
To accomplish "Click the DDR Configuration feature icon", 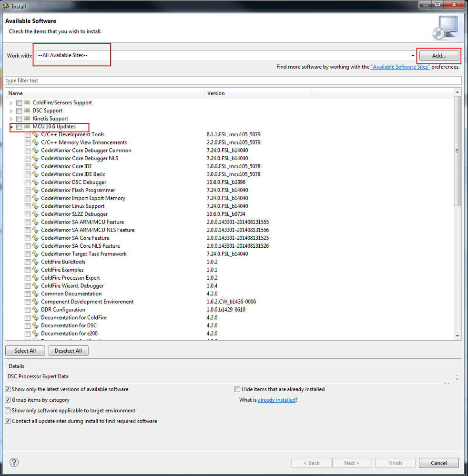I will [36, 310].
